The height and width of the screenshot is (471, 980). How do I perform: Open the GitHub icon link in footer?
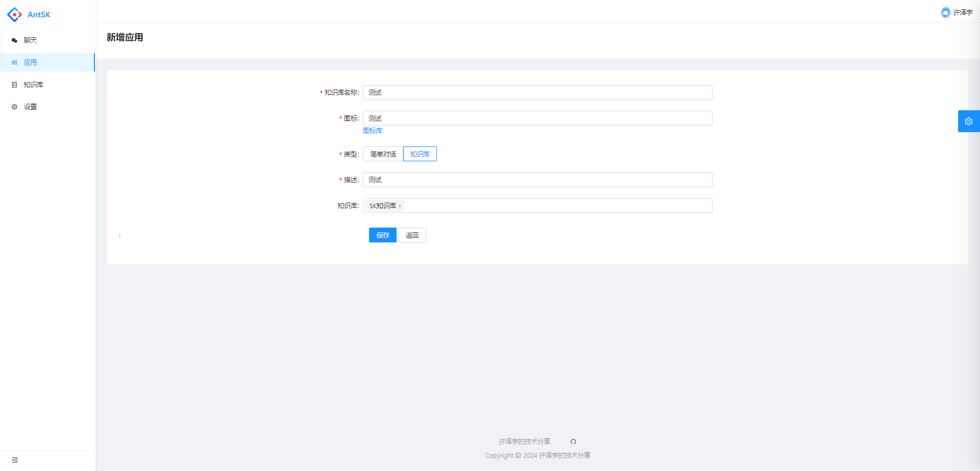pos(573,442)
